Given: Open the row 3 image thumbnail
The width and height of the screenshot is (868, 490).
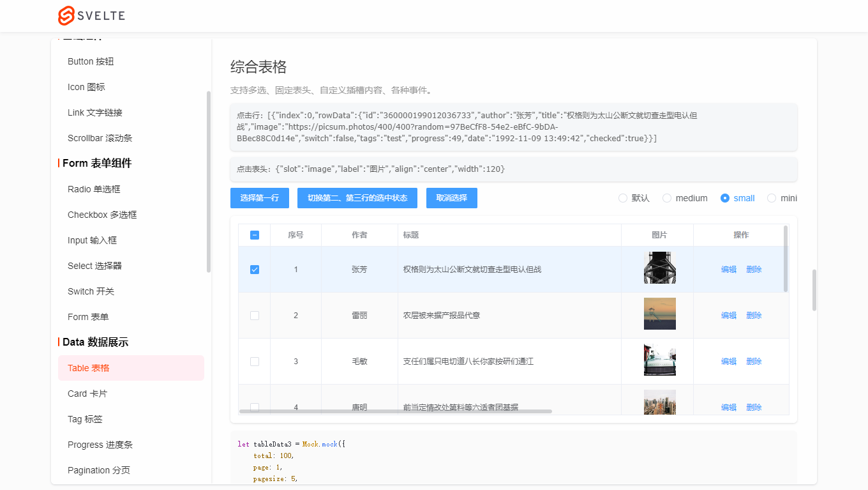Looking at the screenshot, I should tap(659, 360).
